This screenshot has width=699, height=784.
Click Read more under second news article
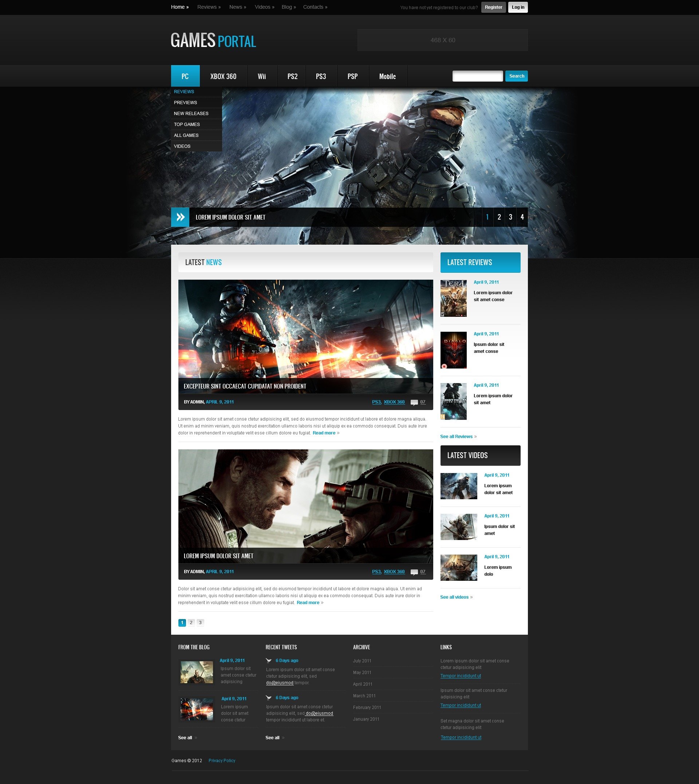click(x=308, y=603)
